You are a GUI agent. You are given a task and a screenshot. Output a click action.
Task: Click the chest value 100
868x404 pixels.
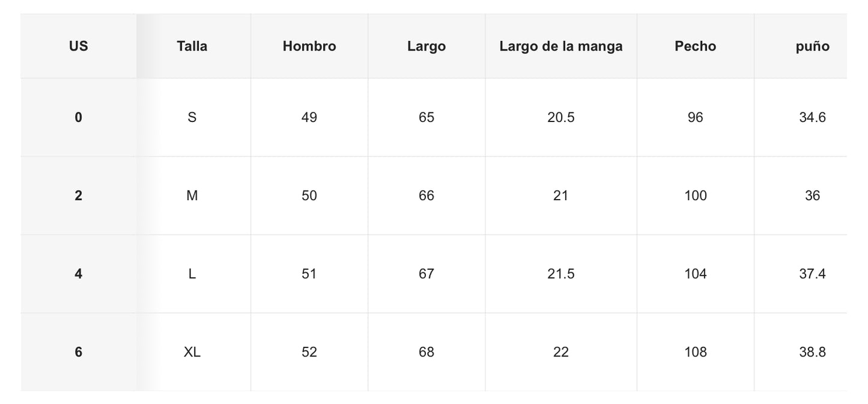tap(696, 195)
